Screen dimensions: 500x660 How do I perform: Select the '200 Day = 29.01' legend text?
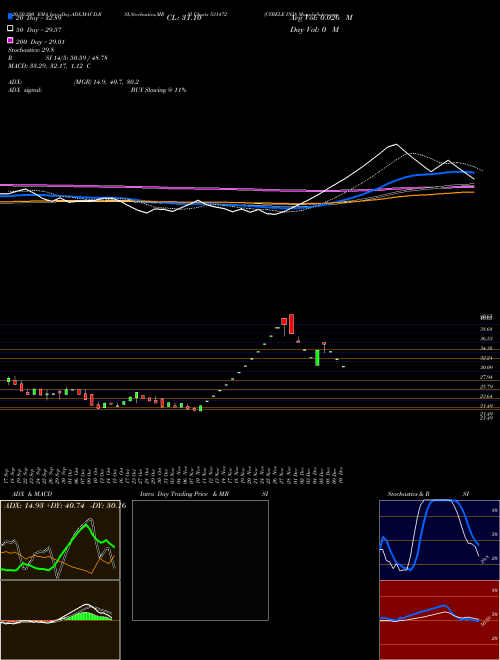tap(40, 42)
